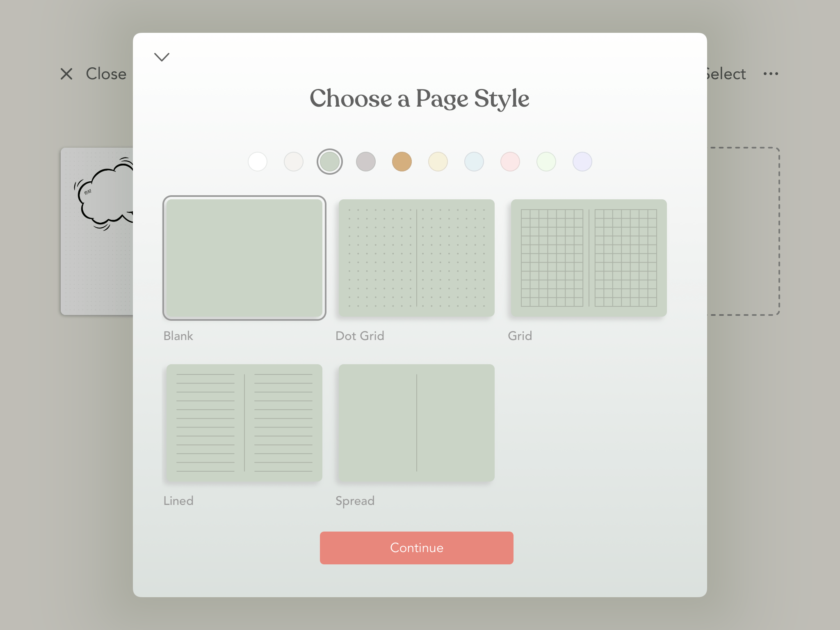Screen dimensions: 840x630
Task: Select the Lined page style
Action: tap(244, 423)
